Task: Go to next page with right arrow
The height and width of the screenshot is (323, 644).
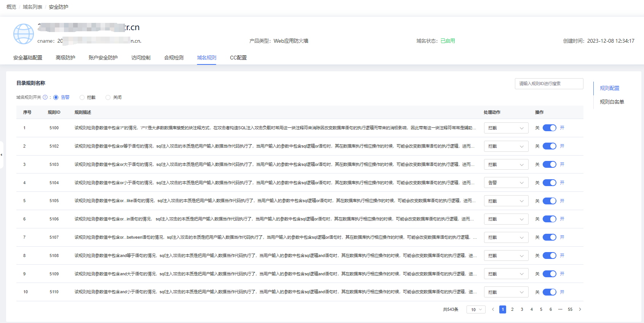Action: pyautogui.click(x=580, y=309)
